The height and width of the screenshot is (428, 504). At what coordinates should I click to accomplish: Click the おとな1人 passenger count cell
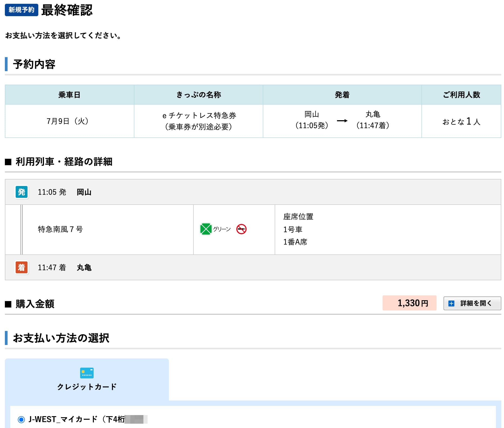click(x=461, y=121)
